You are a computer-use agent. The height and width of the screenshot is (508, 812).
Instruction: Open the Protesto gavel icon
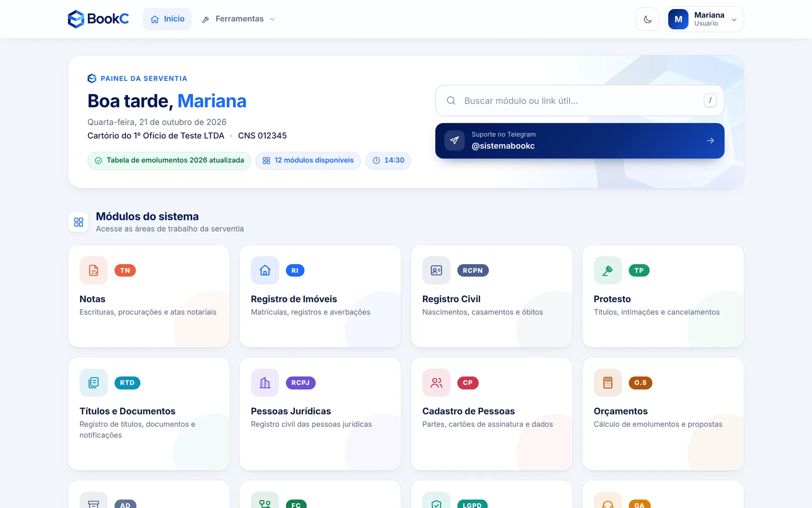[608, 270]
